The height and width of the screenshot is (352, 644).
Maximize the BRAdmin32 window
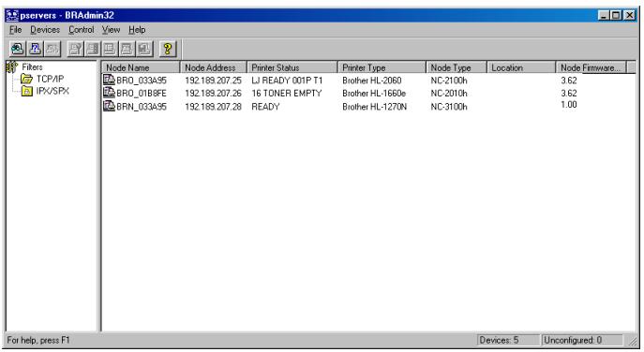[x=616, y=16]
